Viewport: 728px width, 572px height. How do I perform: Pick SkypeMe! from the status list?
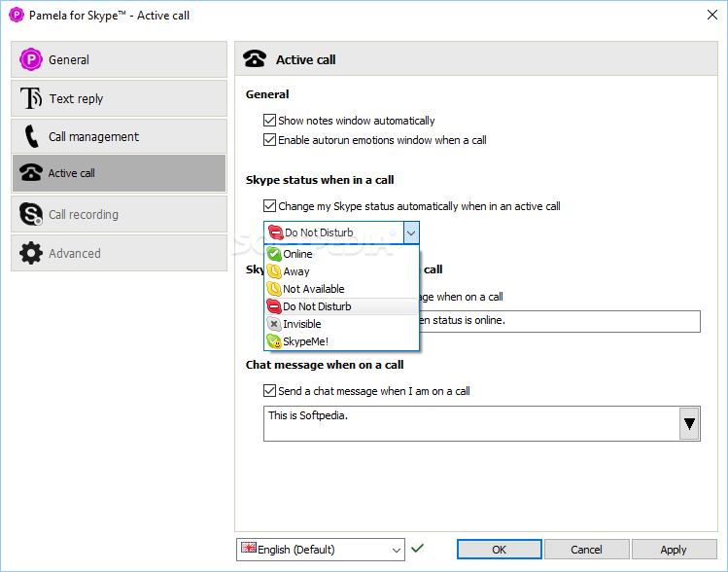click(x=342, y=341)
